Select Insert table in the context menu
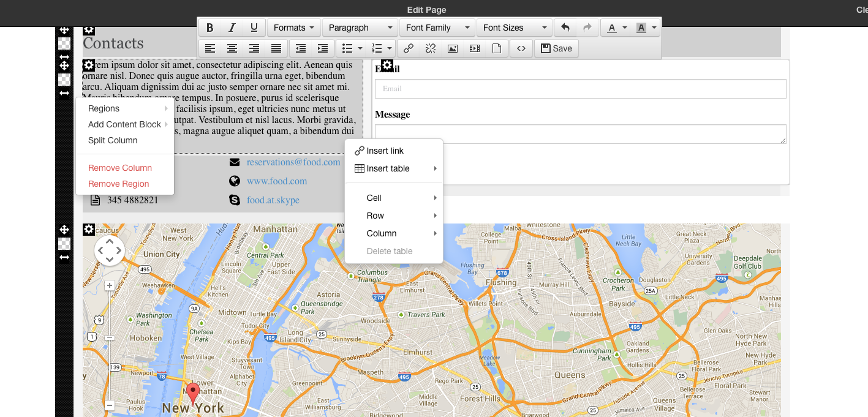The width and height of the screenshot is (868, 417). click(388, 168)
